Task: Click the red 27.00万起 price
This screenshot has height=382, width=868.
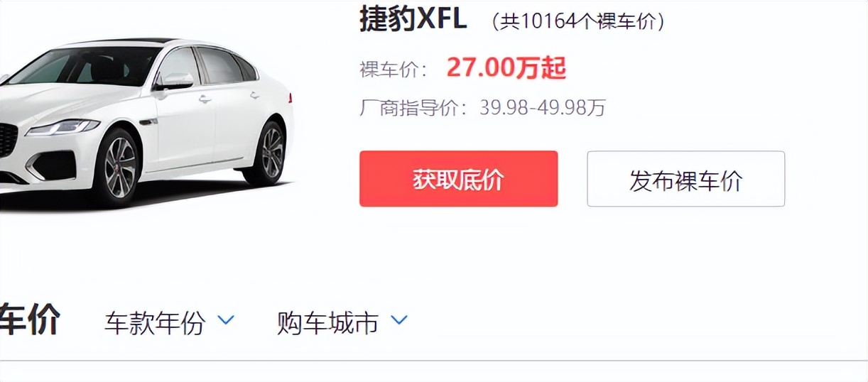Action: pyautogui.click(x=506, y=68)
